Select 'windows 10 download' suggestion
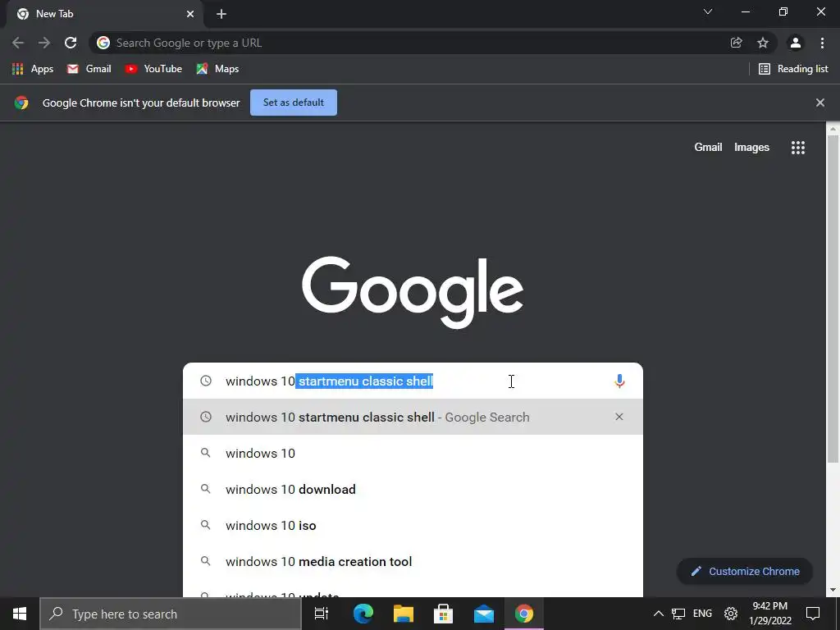840x630 pixels. [x=413, y=489]
